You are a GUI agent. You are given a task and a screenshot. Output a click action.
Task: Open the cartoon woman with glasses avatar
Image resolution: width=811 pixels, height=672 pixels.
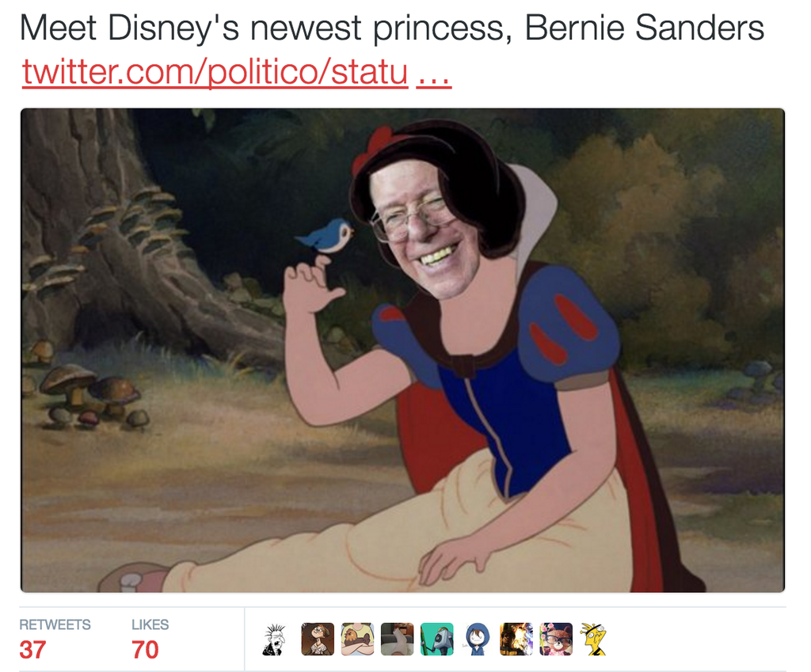click(x=318, y=640)
